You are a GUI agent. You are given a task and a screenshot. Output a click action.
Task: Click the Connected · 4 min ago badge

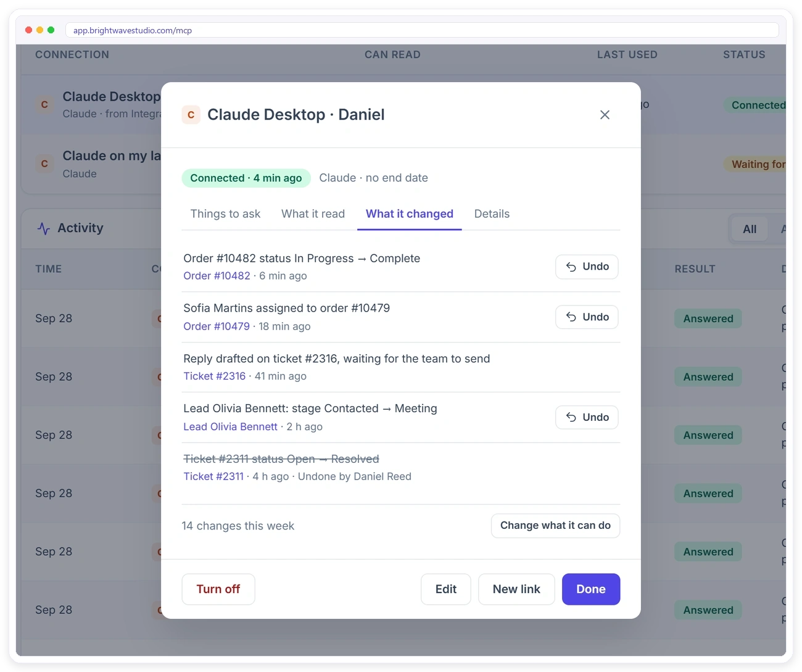click(x=246, y=178)
